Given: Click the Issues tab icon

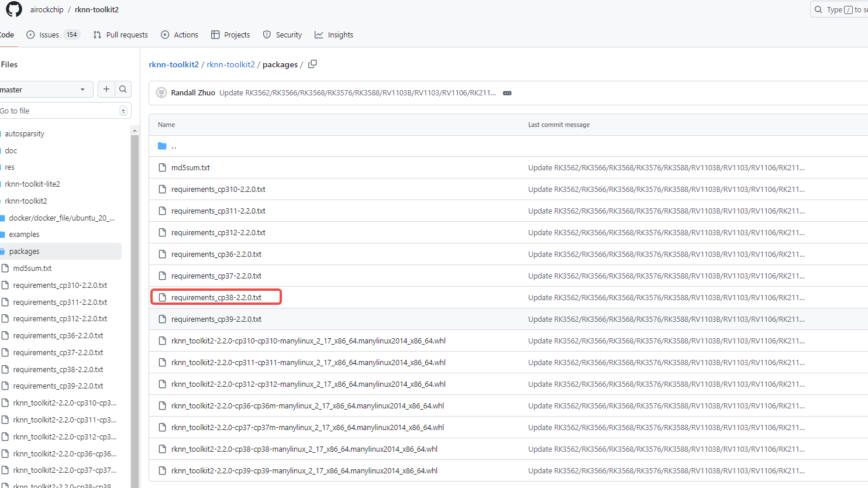Looking at the screenshot, I should click(30, 35).
